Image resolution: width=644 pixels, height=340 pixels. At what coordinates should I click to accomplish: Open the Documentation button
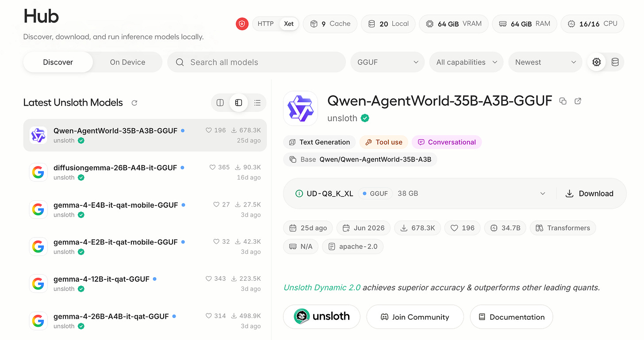(511, 317)
